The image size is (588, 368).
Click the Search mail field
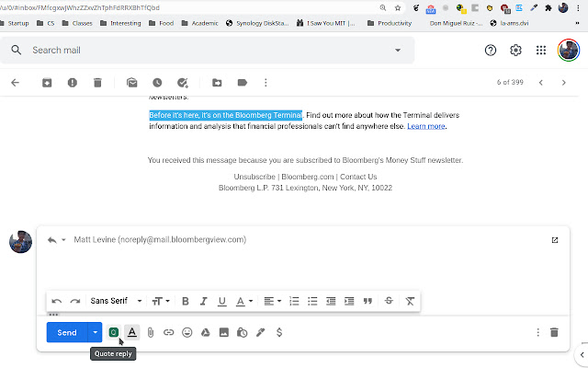211,51
